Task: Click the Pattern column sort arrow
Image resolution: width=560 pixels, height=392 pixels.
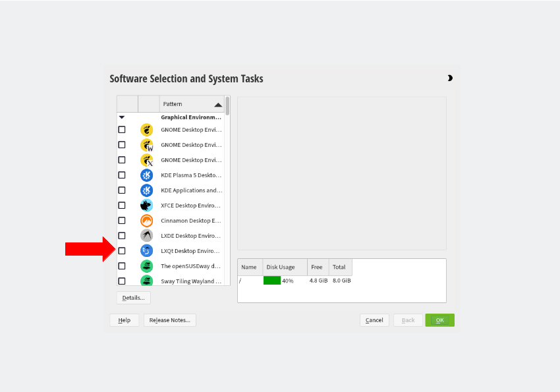Action: pos(217,103)
